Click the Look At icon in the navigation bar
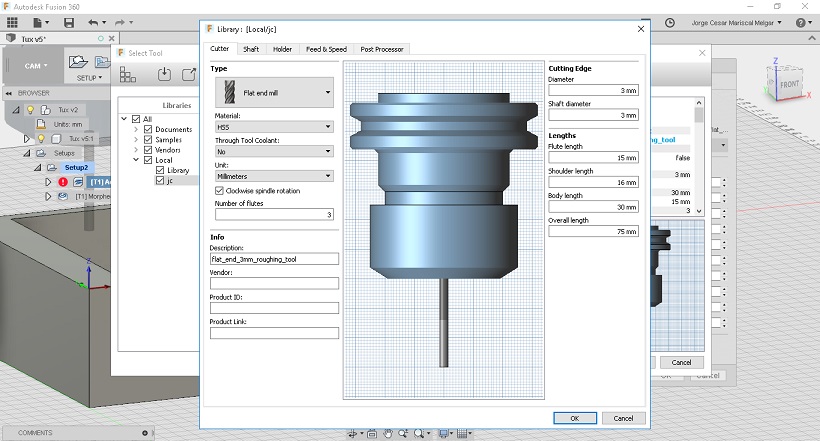The width and height of the screenshot is (820, 441). click(372, 434)
